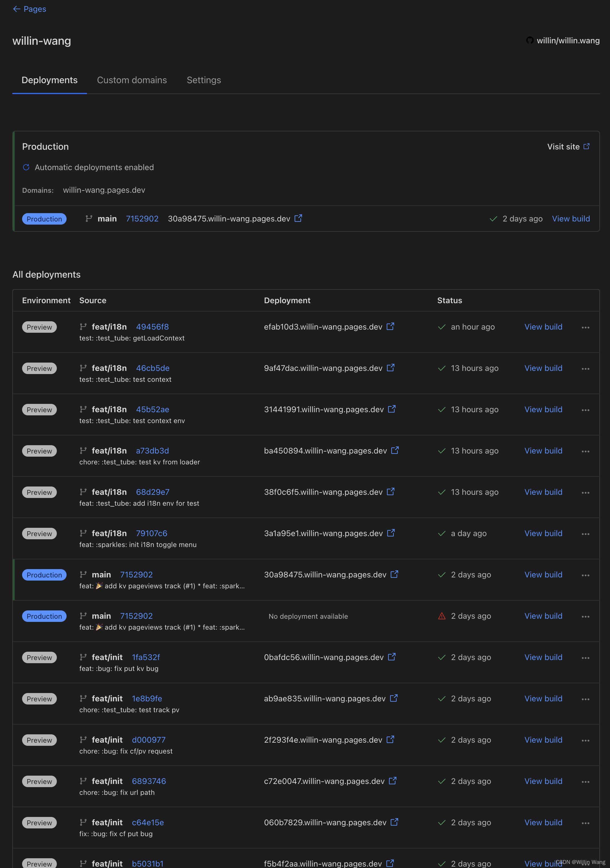The height and width of the screenshot is (868, 610).
Task: Click the Preview environment badge on feat/i18n 79107c6
Action: [39, 533]
